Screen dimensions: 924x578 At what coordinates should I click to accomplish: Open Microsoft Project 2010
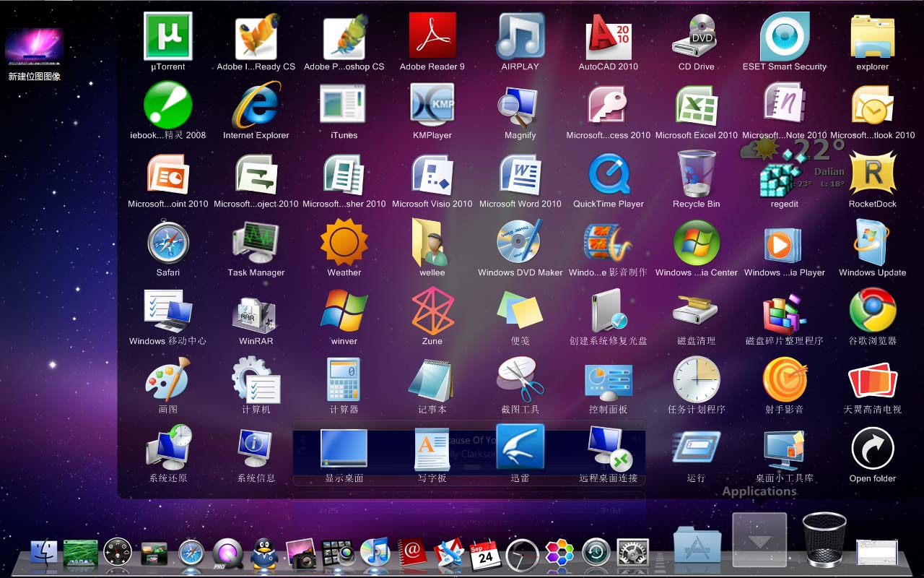256,173
